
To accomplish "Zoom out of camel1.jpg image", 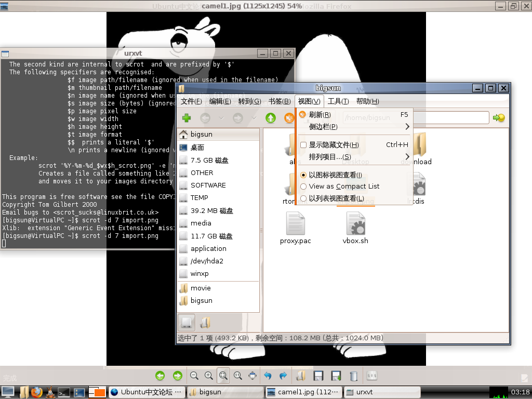I will tap(194, 376).
